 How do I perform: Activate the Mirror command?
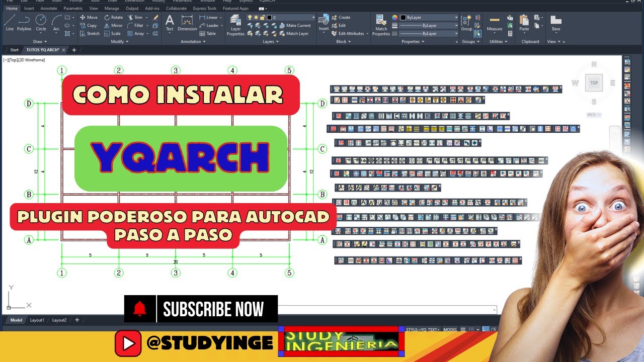point(113,26)
